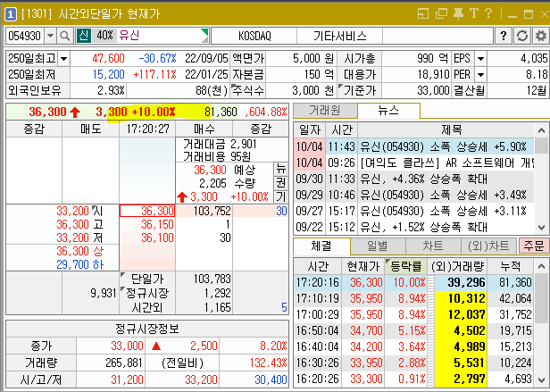Click the (외)거래량 column header
550x392 pixels.
(457, 266)
